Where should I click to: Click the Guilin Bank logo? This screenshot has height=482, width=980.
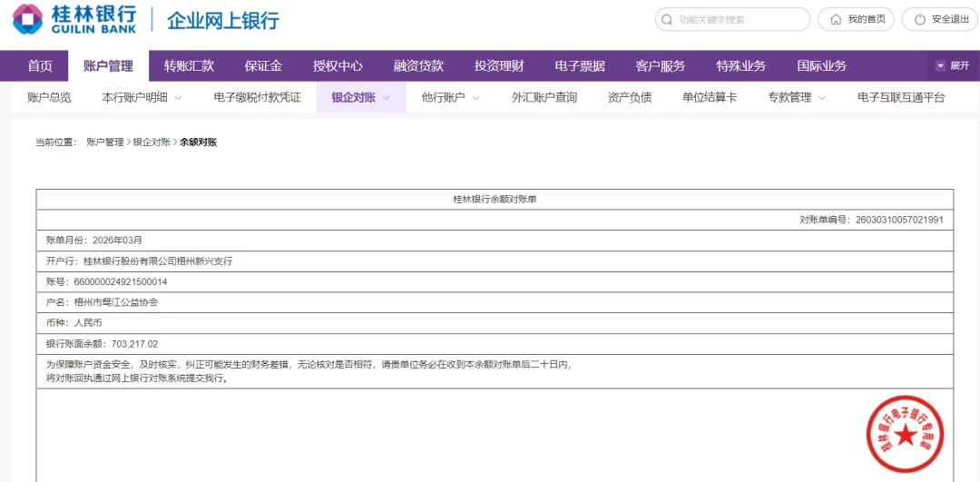point(73,19)
